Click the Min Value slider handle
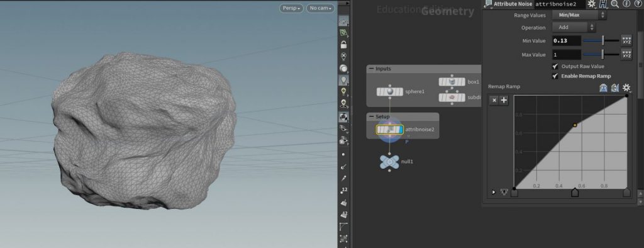 [x=603, y=41]
